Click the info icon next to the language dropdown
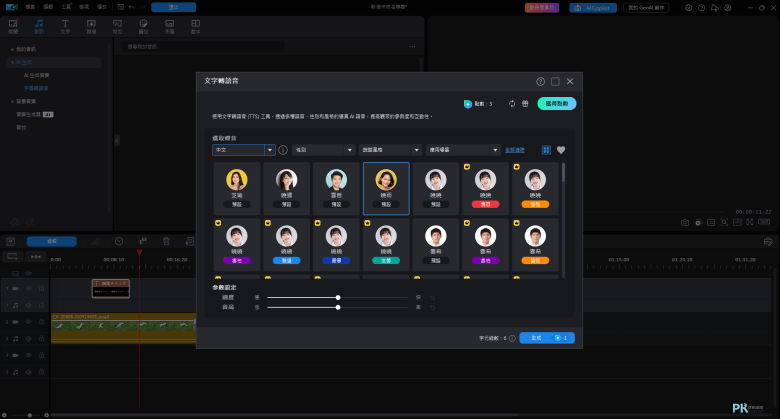Image resolution: width=780 pixels, height=419 pixels. pyautogui.click(x=283, y=150)
